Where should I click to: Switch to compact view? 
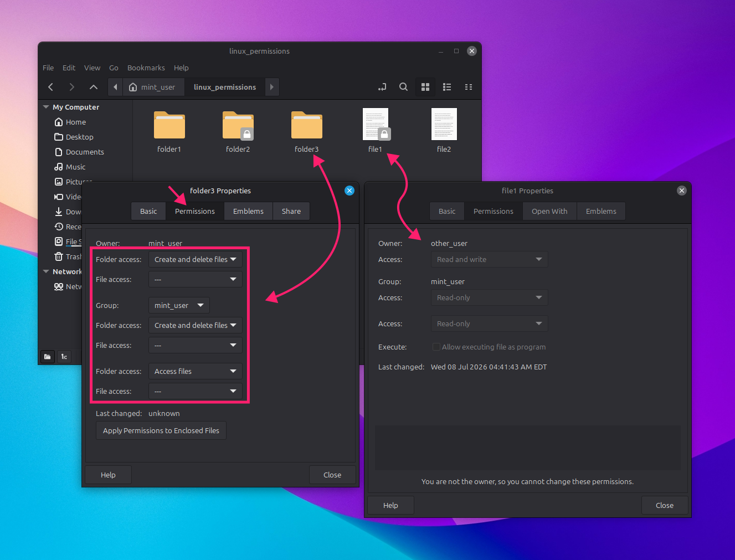tap(469, 87)
